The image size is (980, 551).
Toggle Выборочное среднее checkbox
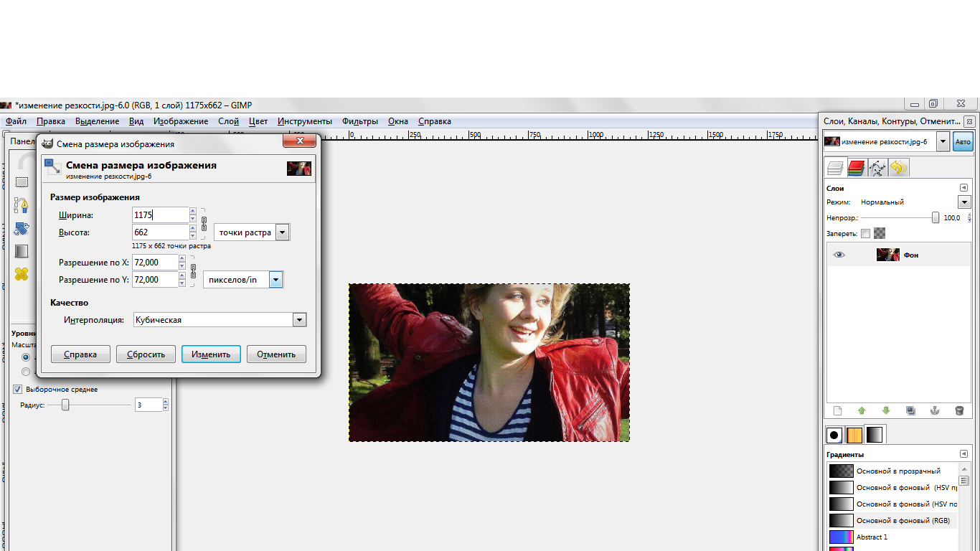pos(18,390)
